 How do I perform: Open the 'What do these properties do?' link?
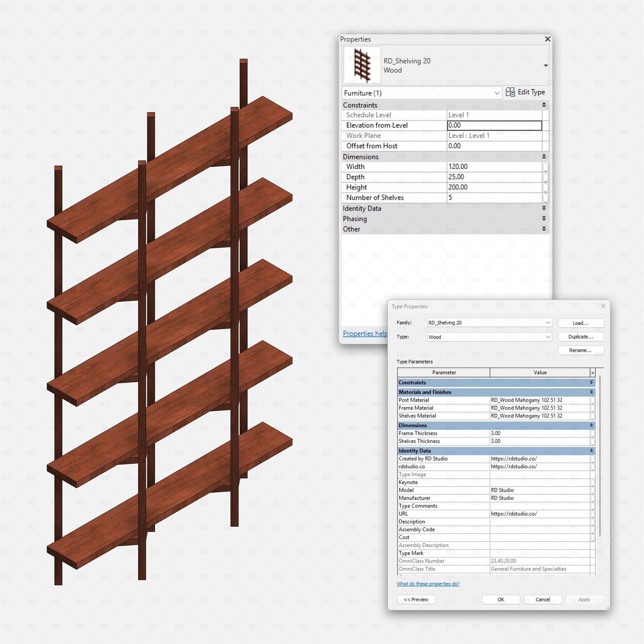(428, 584)
